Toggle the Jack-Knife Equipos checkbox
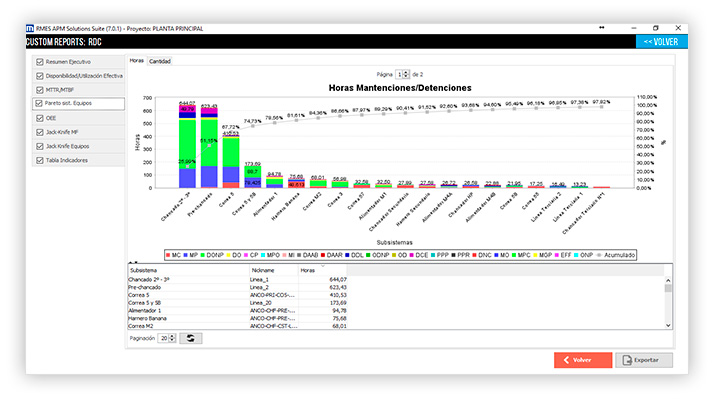Viewport: 716px width, 399px height. [40, 146]
